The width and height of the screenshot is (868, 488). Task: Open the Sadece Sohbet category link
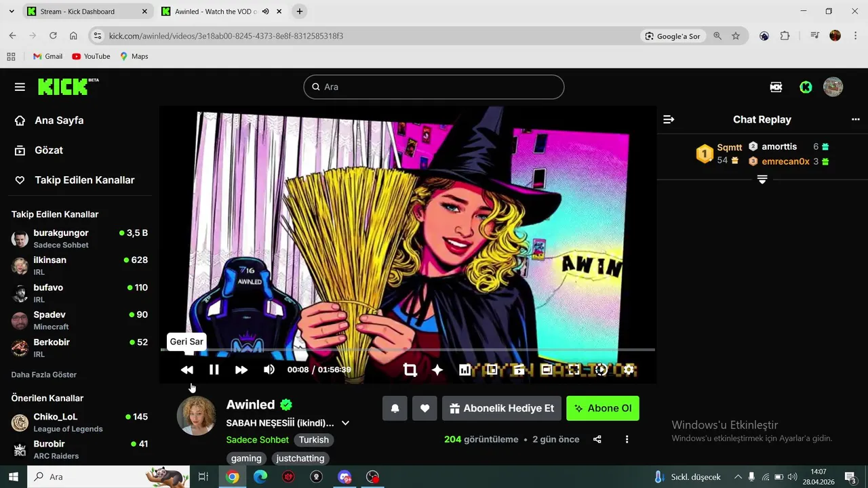258,440
